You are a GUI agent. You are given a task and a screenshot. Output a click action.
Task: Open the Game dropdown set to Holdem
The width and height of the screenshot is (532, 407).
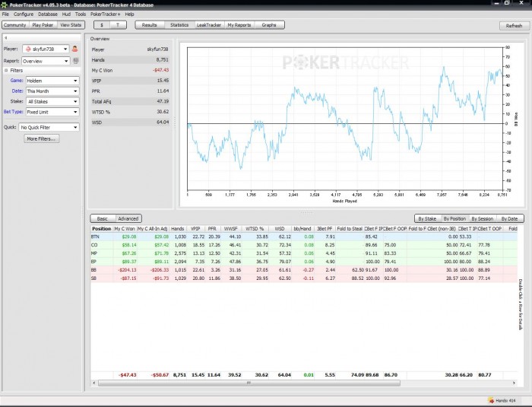(x=52, y=81)
